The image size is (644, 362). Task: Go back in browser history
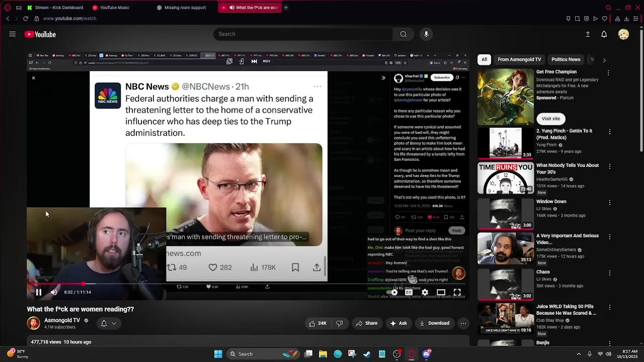[x=8, y=19]
